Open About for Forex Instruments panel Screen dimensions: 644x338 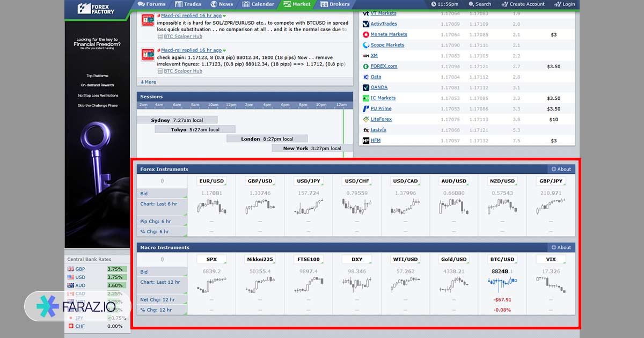(x=561, y=169)
